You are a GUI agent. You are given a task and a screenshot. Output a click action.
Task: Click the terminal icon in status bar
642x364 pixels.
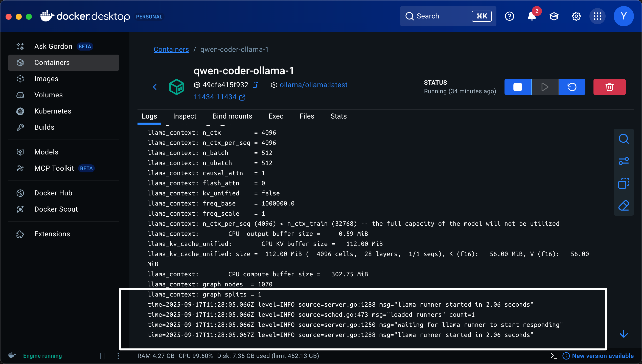(x=554, y=356)
